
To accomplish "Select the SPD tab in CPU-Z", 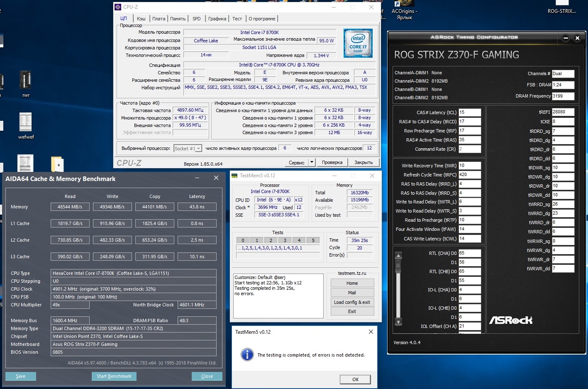I will coord(197,19).
